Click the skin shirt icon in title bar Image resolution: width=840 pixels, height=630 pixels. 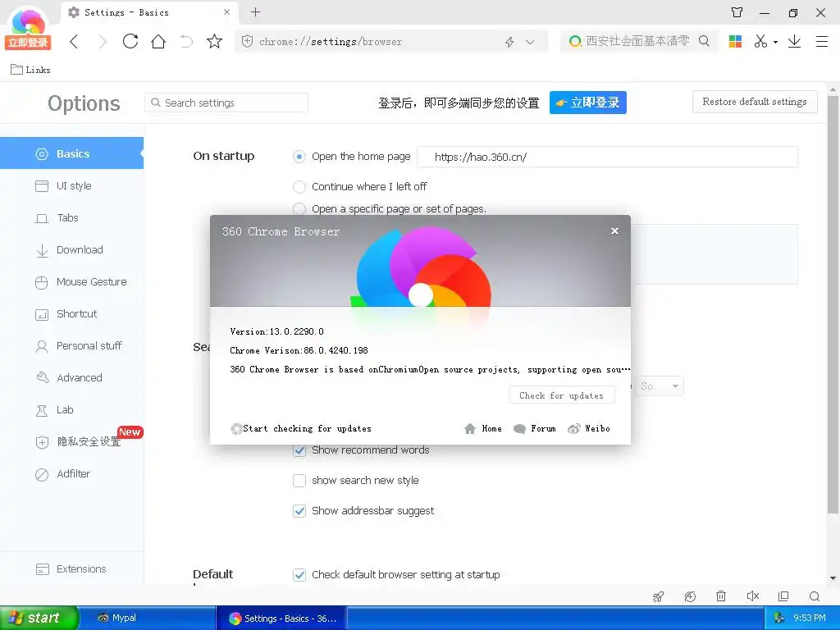(x=737, y=12)
